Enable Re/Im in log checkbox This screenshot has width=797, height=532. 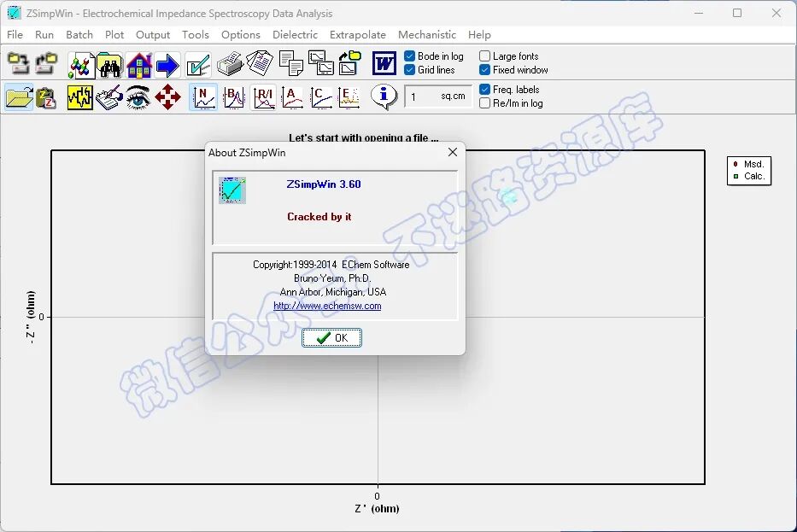click(485, 103)
